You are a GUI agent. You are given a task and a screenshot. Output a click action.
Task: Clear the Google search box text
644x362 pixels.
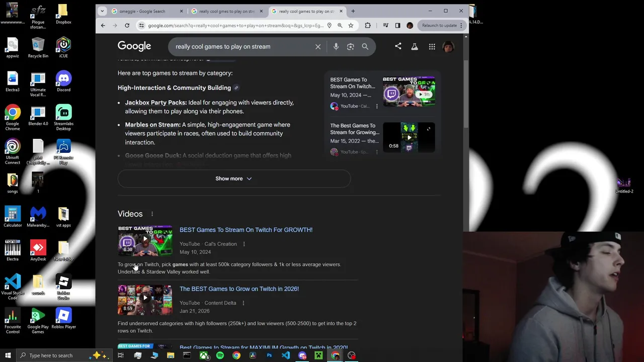point(318,47)
